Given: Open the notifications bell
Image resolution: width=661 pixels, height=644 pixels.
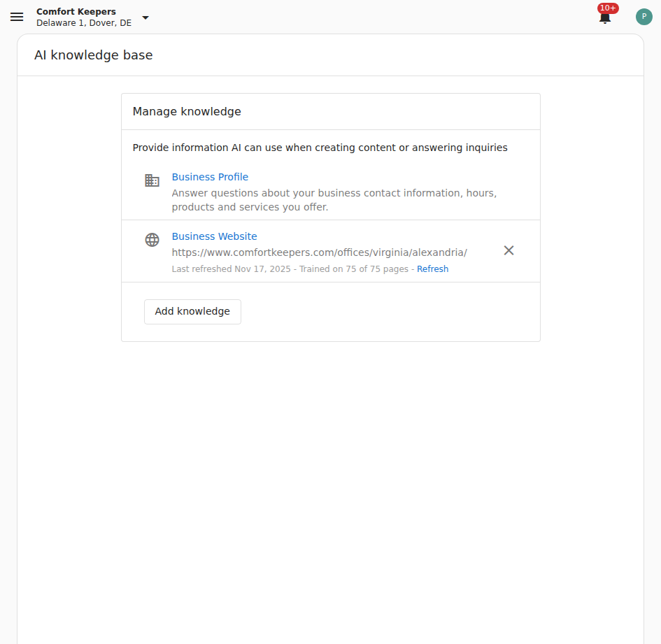Looking at the screenshot, I should tap(605, 17).
